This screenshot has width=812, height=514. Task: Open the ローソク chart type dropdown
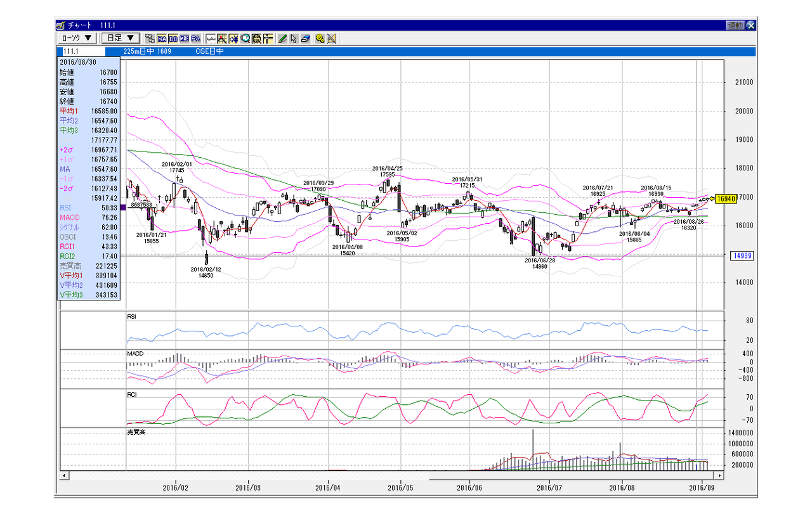77,39
